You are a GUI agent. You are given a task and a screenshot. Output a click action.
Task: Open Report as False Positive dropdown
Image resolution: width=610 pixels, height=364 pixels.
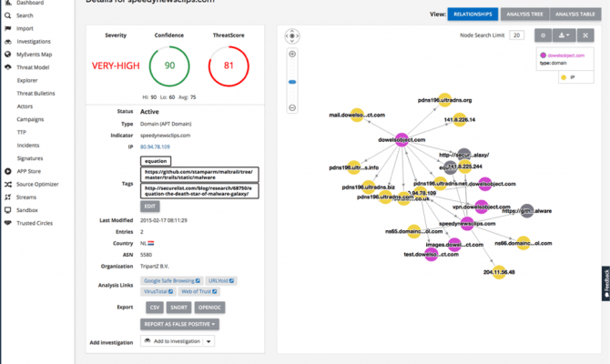point(180,323)
